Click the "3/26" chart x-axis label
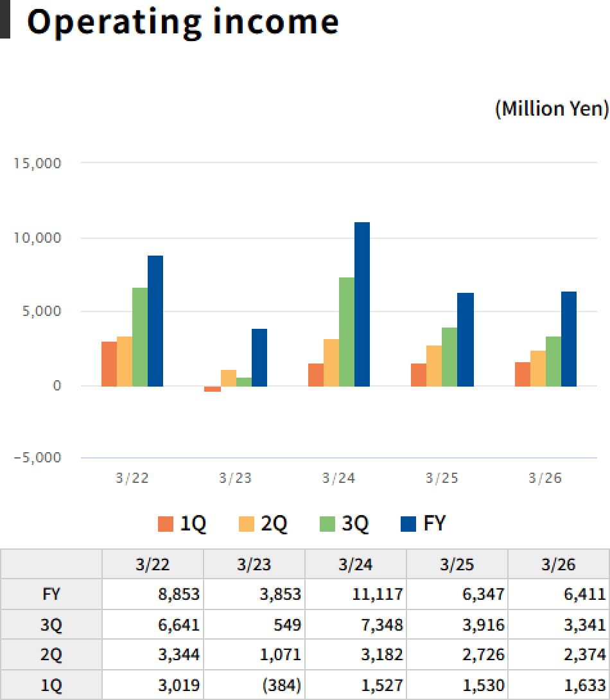The width and height of the screenshot is (610, 700). [545, 478]
